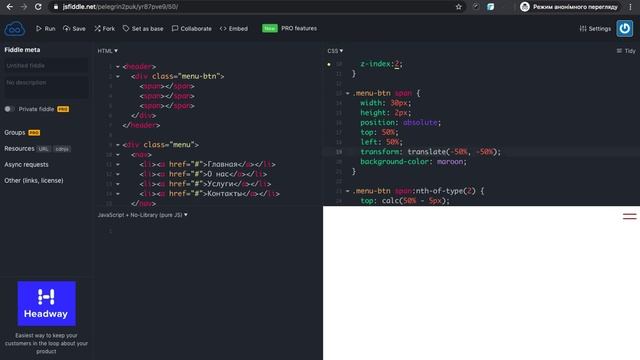
Task: Collapse the header tag fold arrow
Action: (x=118, y=67)
